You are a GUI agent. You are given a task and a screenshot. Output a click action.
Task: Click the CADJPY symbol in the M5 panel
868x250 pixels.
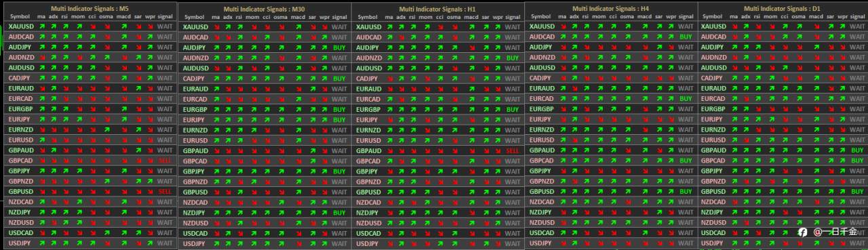pyautogui.click(x=20, y=78)
